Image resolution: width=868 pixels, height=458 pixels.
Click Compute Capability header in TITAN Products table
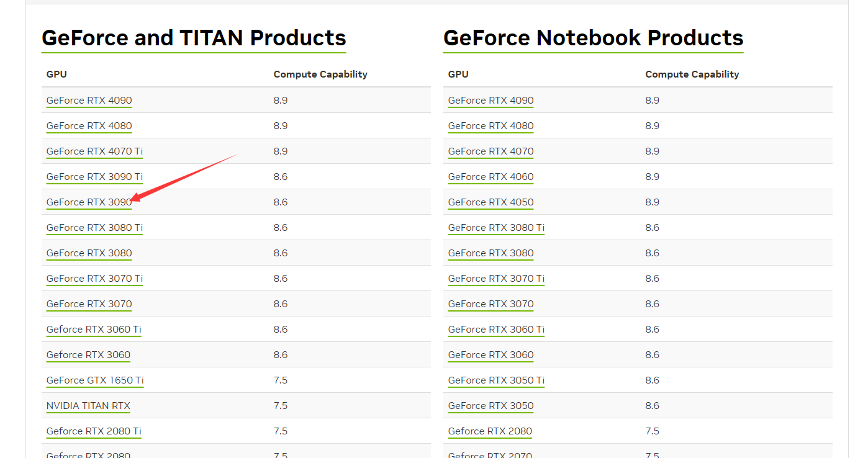[x=320, y=74]
